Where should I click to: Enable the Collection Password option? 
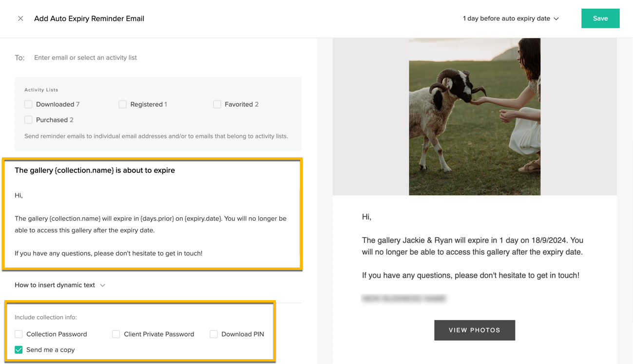coord(18,334)
